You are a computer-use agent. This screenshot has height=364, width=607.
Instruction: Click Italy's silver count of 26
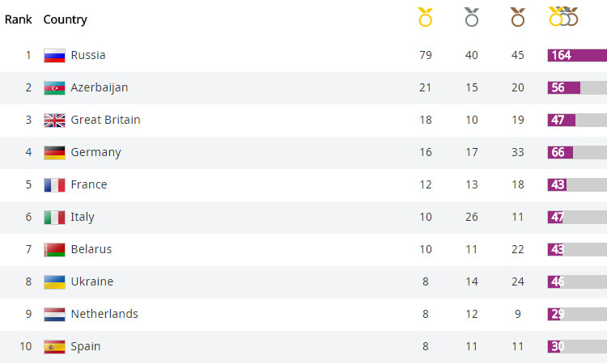pos(472,217)
